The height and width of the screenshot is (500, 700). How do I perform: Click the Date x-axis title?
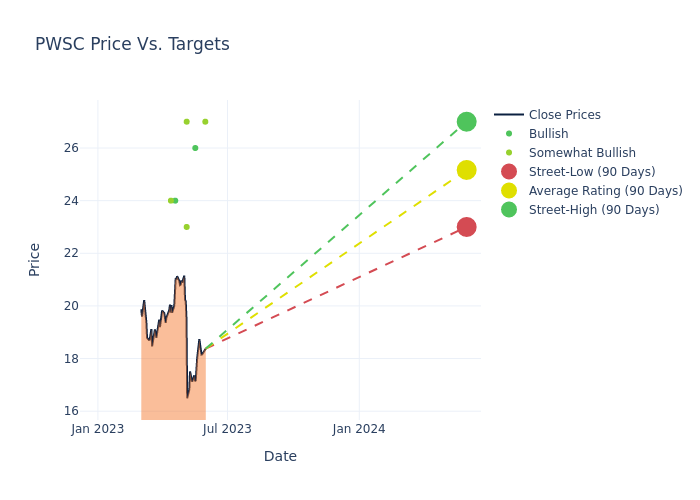pyautogui.click(x=280, y=457)
